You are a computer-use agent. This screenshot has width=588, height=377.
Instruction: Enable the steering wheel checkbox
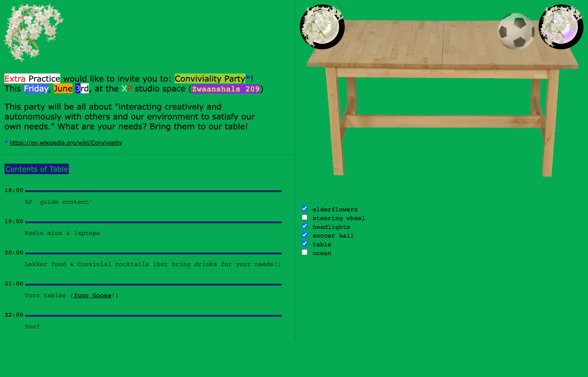(x=305, y=217)
